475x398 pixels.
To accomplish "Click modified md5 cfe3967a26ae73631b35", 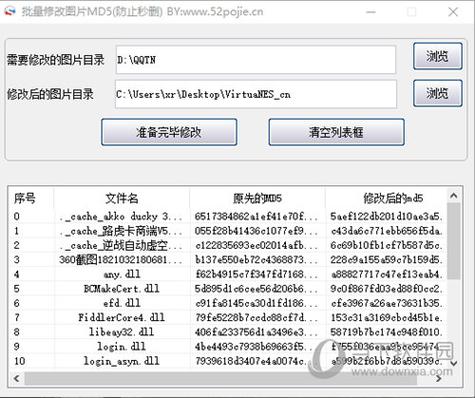I will (386, 303).
